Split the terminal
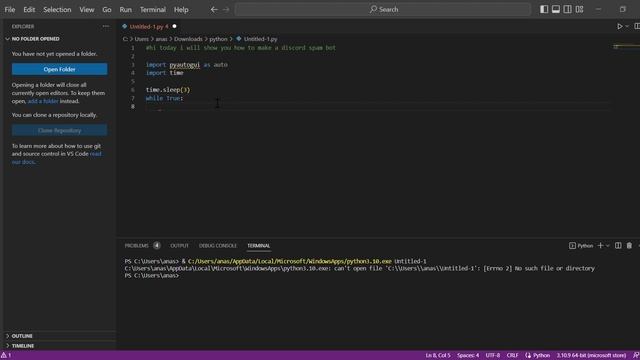Image resolution: width=640 pixels, height=360 pixels. (x=618, y=245)
